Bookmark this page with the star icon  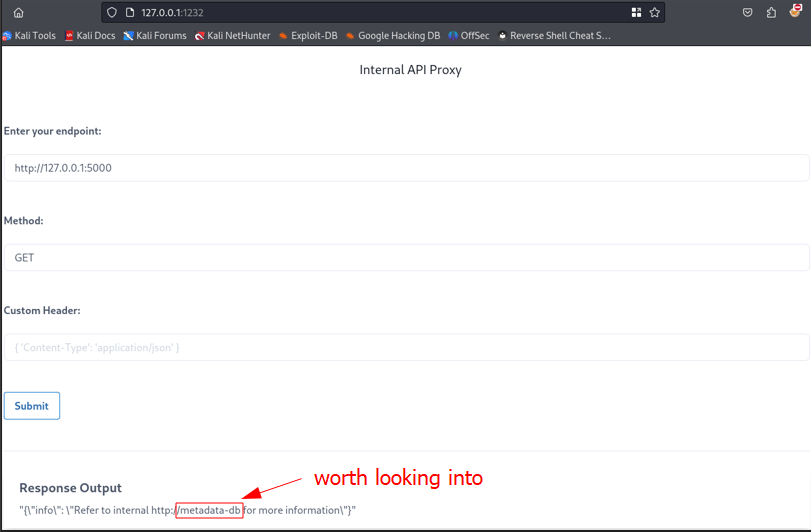[655, 12]
